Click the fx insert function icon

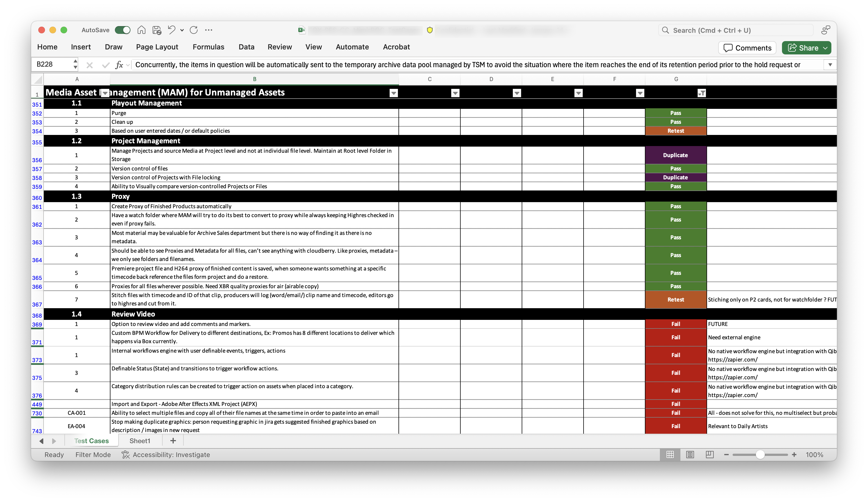119,65
